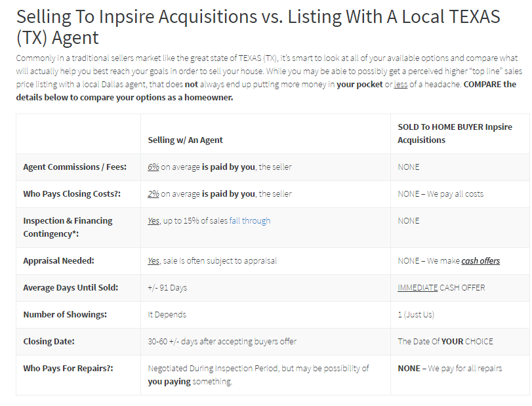Screen dimensions: 532x406
Task: Click the "fail through" link
Action: 250,221
